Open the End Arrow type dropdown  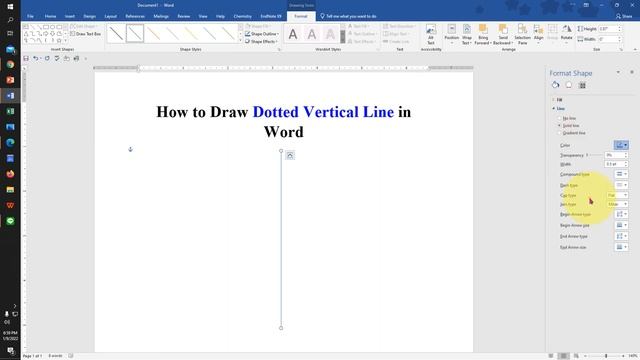pyautogui.click(x=621, y=236)
